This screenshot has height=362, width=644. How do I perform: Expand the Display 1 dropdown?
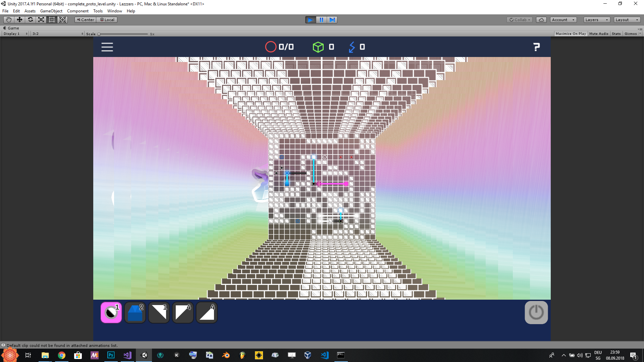[15, 34]
